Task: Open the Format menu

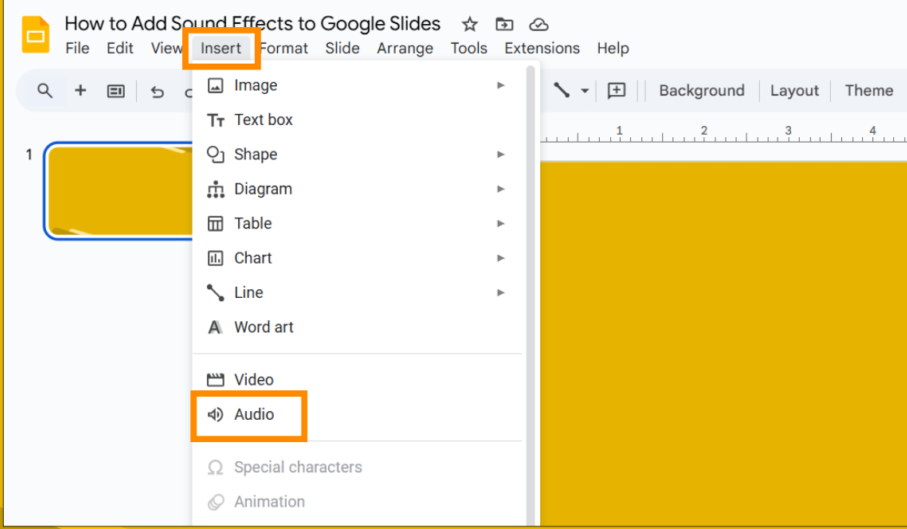Action: tap(285, 48)
